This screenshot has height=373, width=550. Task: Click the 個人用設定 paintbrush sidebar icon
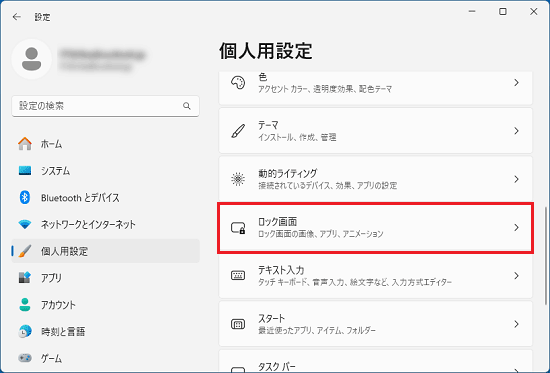pos(25,251)
